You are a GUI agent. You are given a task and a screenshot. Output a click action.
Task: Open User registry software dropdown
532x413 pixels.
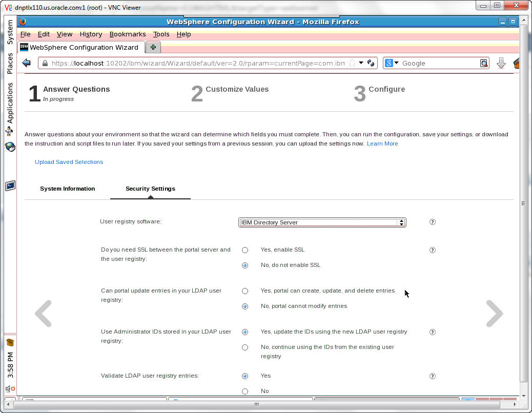pos(322,222)
